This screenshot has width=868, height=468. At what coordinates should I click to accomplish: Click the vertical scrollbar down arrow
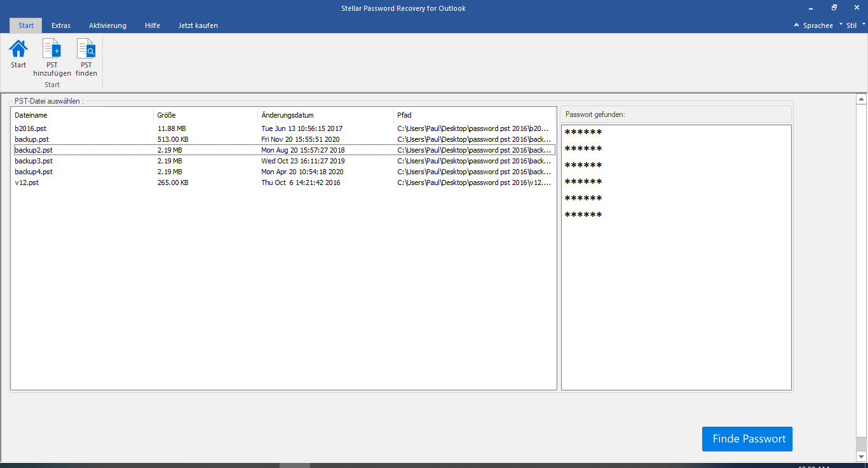862,457
